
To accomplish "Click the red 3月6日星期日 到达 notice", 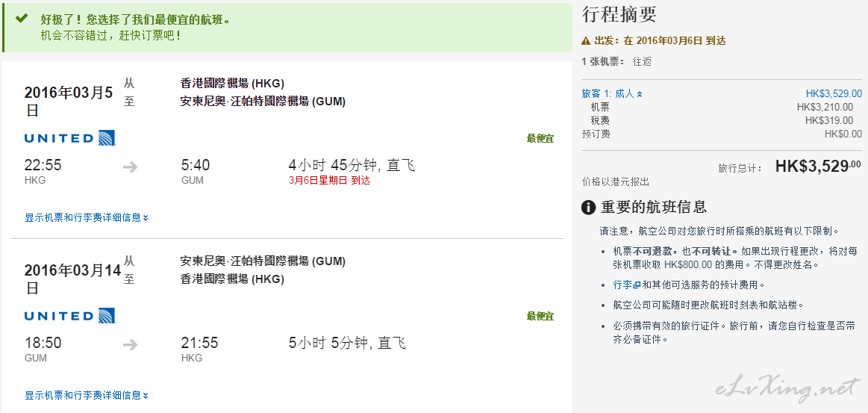I will click(329, 181).
